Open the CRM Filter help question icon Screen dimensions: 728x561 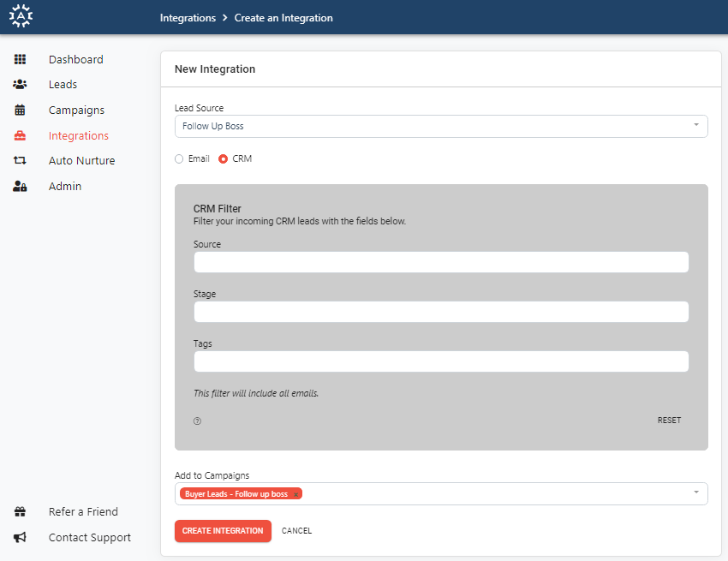197,421
